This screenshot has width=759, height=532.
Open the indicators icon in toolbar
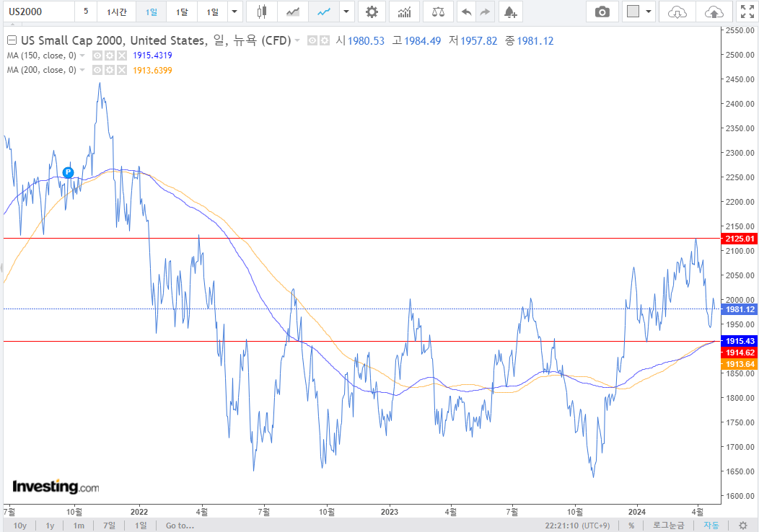click(x=404, y=12)
